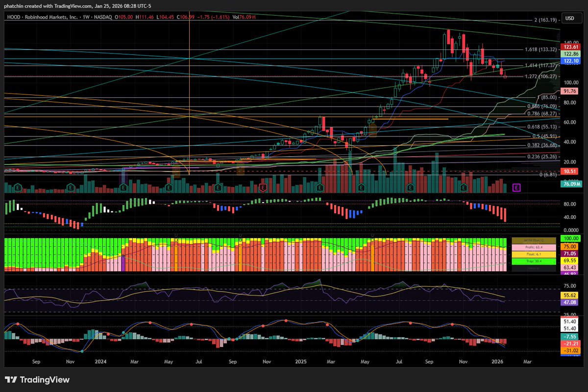
Task: Click the Float: 6.1 indicator label
Action: 534,254
